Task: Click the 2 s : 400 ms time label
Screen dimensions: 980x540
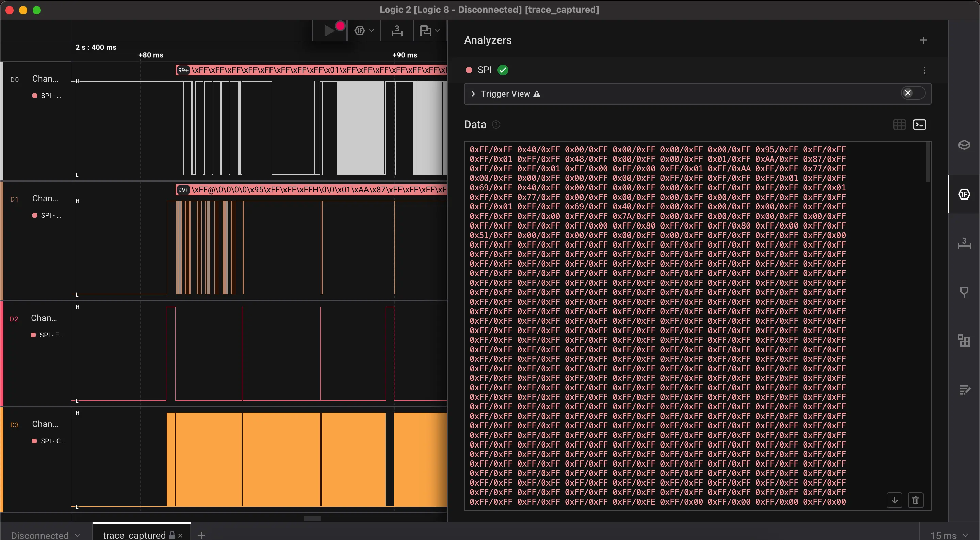Action: [x=96, y=47]
